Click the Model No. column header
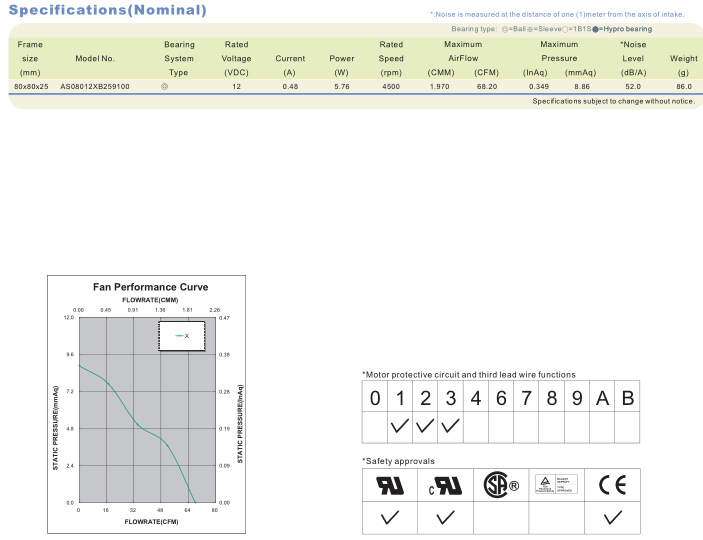Image resolution: width=703 pixels, height=540 pixels. (95, 58)
